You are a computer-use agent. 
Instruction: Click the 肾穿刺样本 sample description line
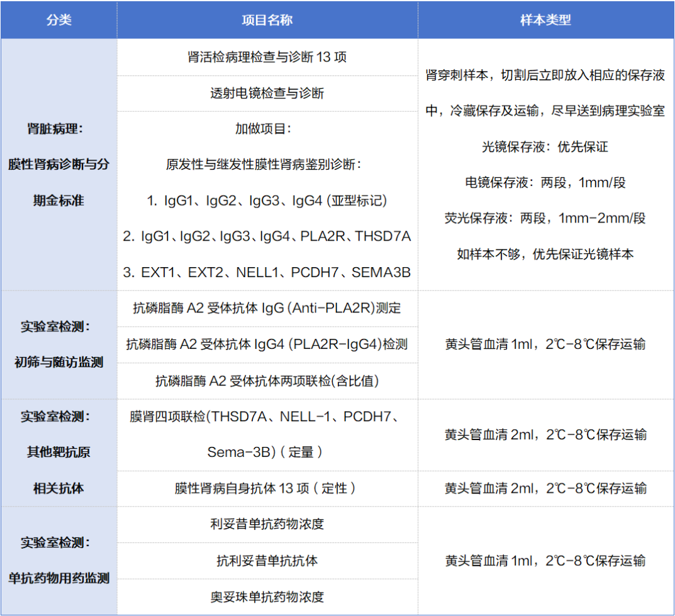click(x=545, y=75)
